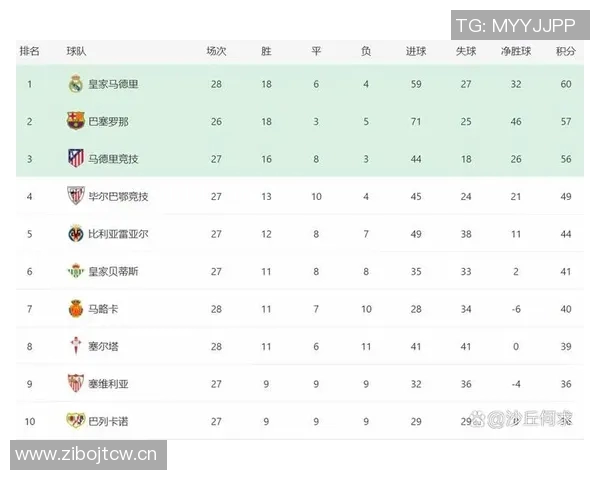Click the Villarreal club crest
Image resolution: width=600 pixels, height=480 pixels.
75,234
